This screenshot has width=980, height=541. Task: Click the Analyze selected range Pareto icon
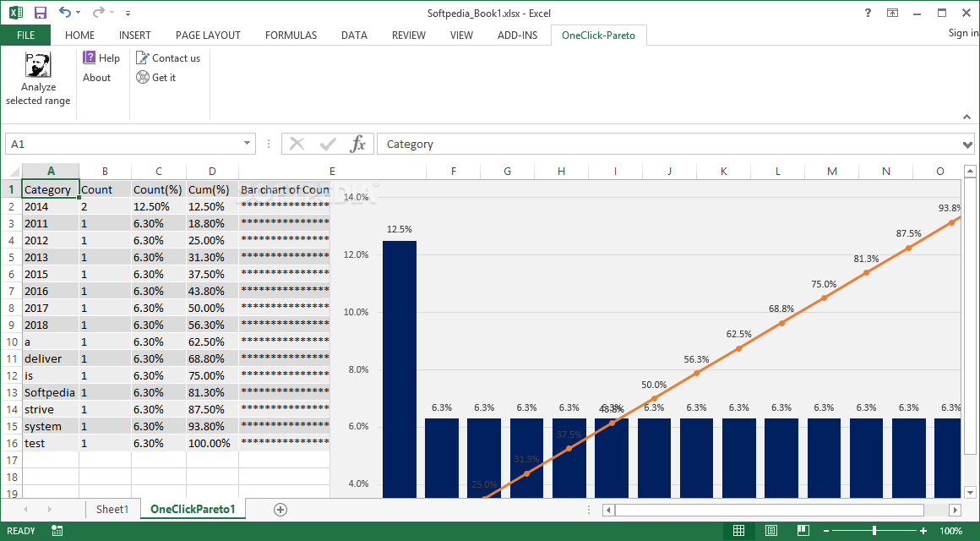(38, 65)
